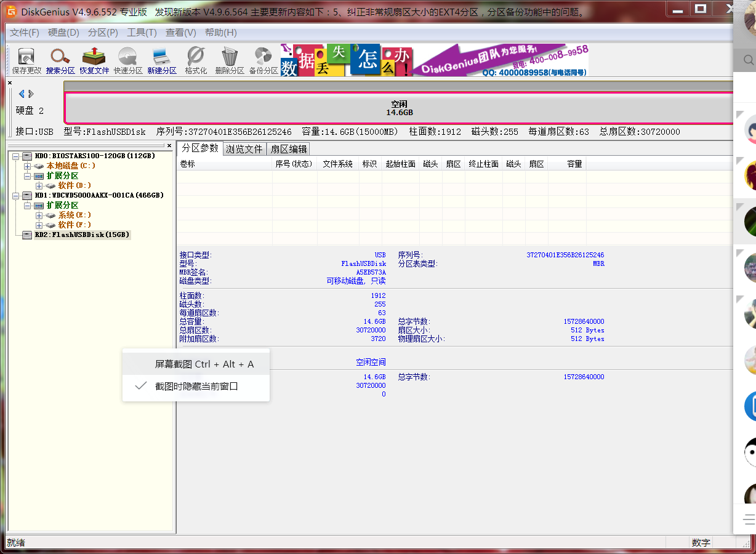
Task: Open the DiskGenius team service banner ad
Action: tap(500, 60)
